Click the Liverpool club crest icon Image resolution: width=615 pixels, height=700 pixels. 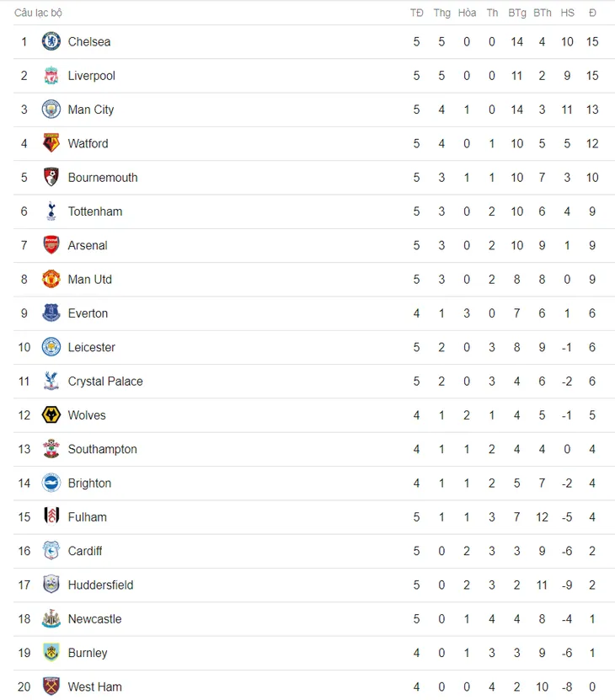tap(51, 76)
